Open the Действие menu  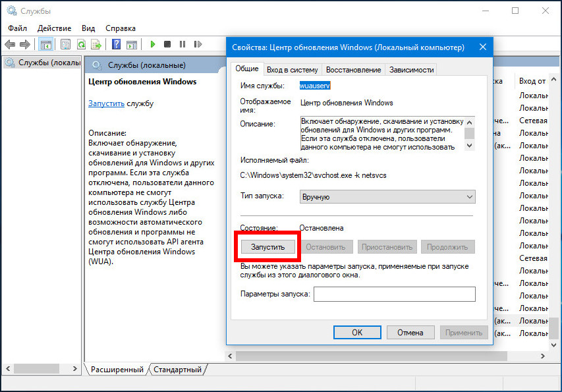coord(54,28)
